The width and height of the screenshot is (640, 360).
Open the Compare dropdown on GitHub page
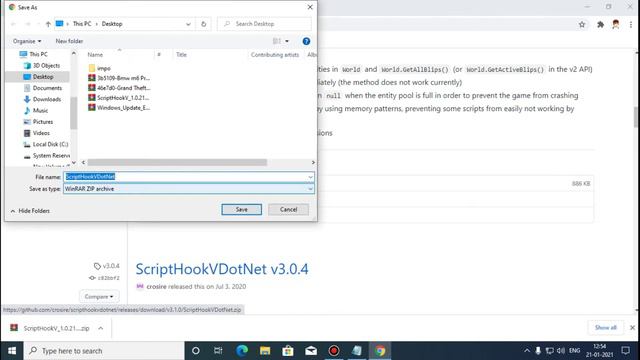click(99, 296)
